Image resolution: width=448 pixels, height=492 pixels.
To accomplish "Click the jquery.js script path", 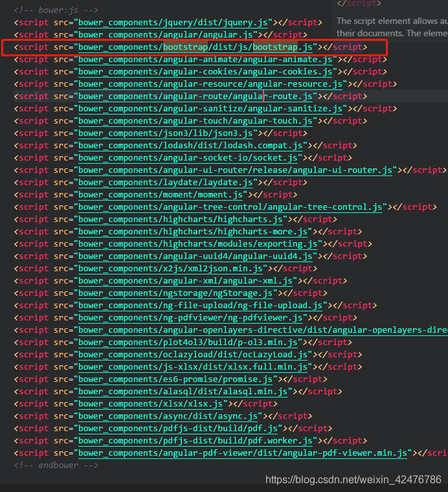I will [173, 23].
